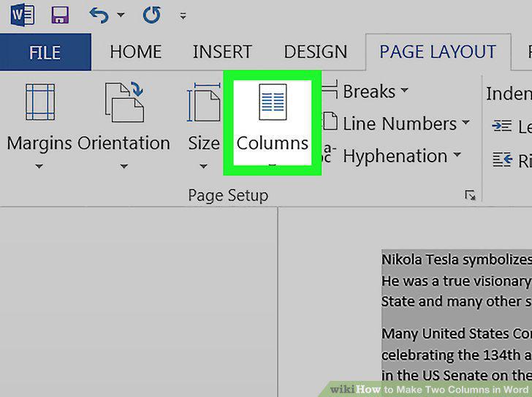Open the undo history dropdown arrow

click(121, 15)
